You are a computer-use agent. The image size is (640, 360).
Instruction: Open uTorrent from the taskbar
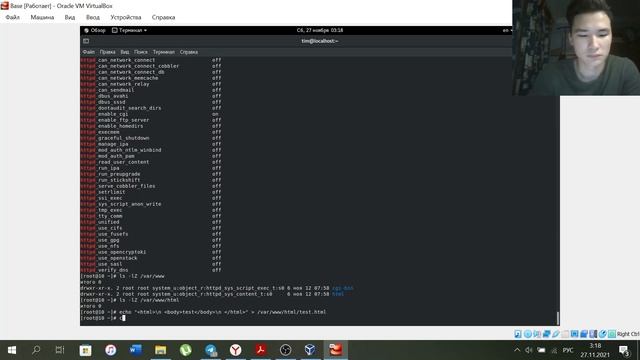tap(186, 350)
